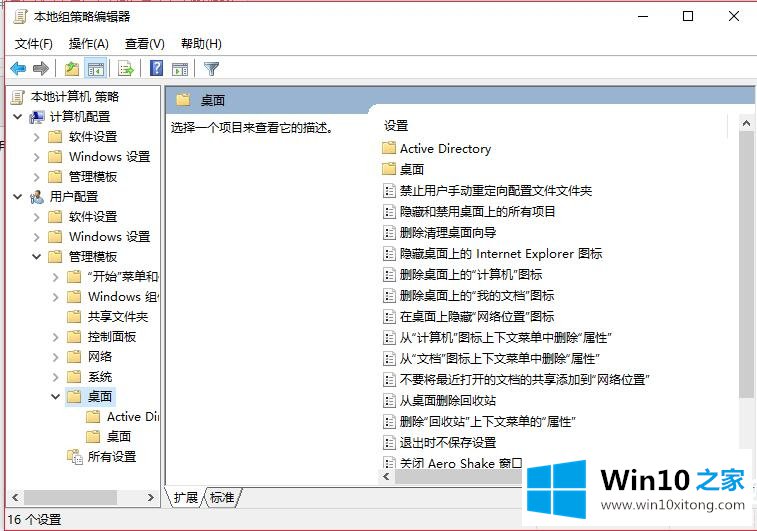Click the Export list toolbar icon

click(x=126, y=69)
